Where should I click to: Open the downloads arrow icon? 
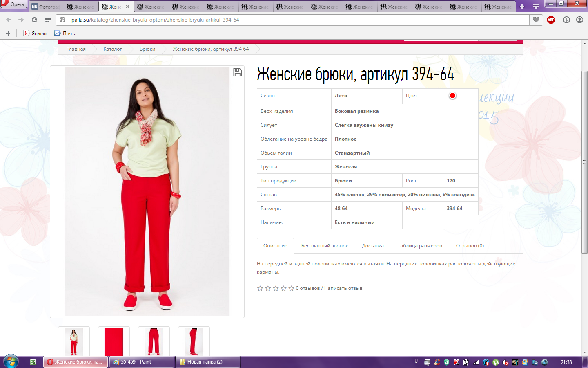[x=566, y=20]
